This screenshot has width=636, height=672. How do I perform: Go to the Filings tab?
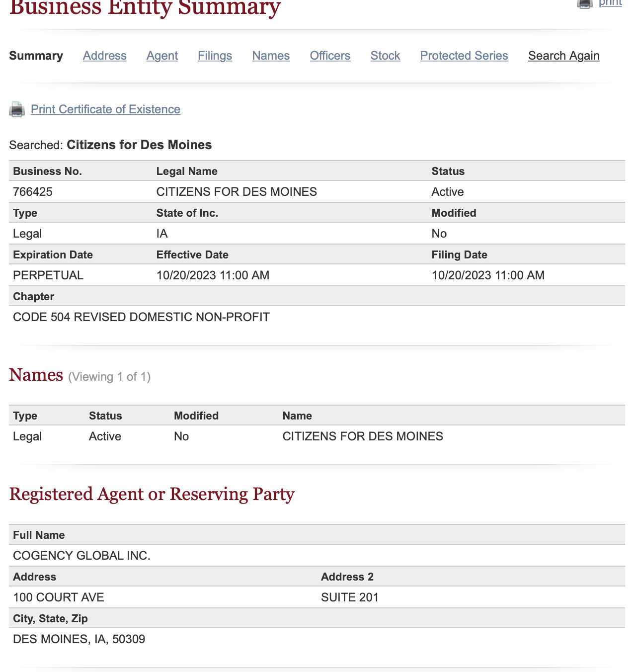point(215,56)
